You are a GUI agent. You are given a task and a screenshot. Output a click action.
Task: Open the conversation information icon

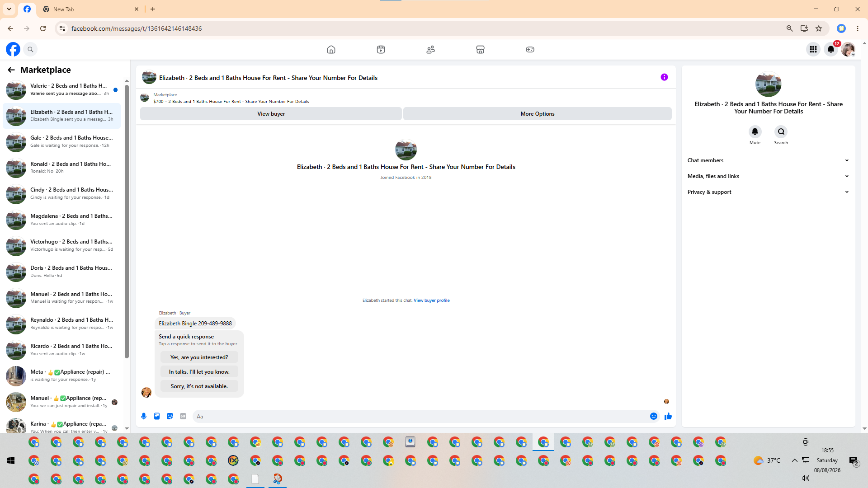click(664, 77)
